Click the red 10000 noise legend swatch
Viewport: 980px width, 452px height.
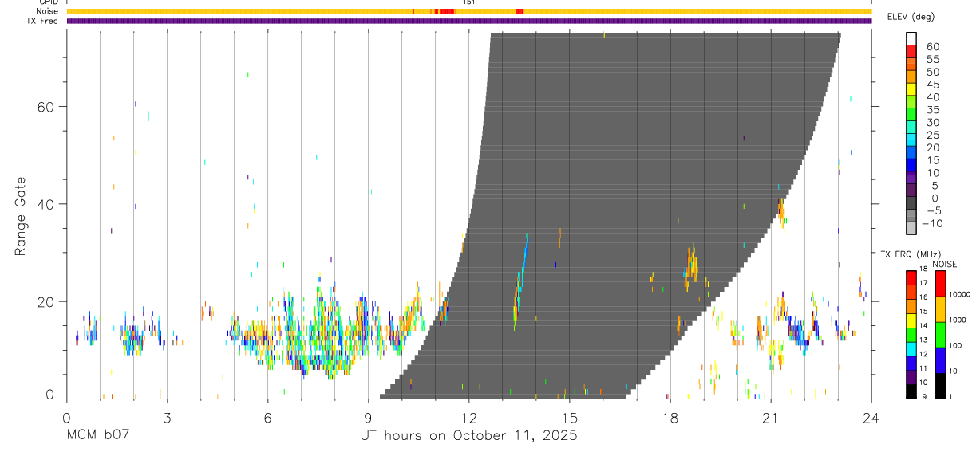click(x=940, y=283)
